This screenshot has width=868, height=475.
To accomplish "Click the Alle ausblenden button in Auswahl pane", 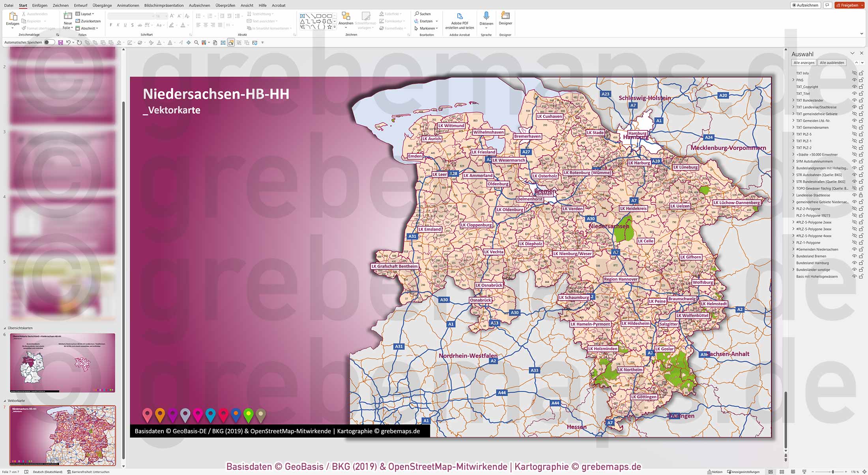I will pos(832,62).
